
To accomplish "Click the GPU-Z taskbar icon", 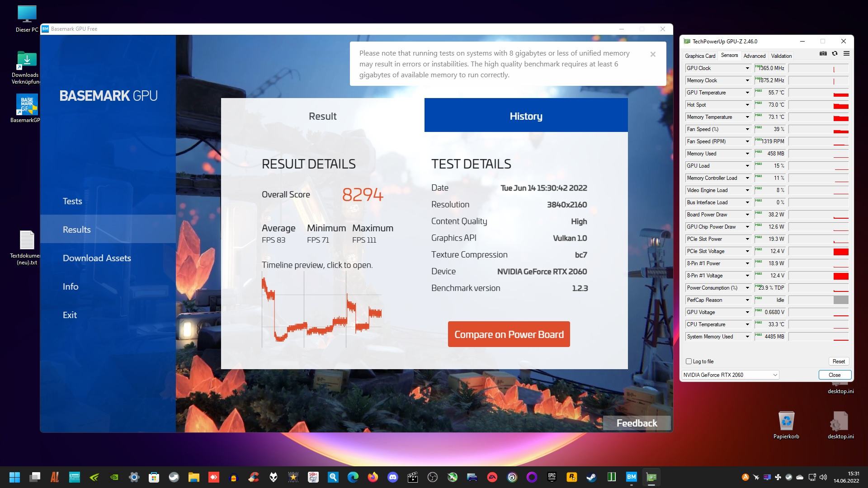I will [651, 477].
